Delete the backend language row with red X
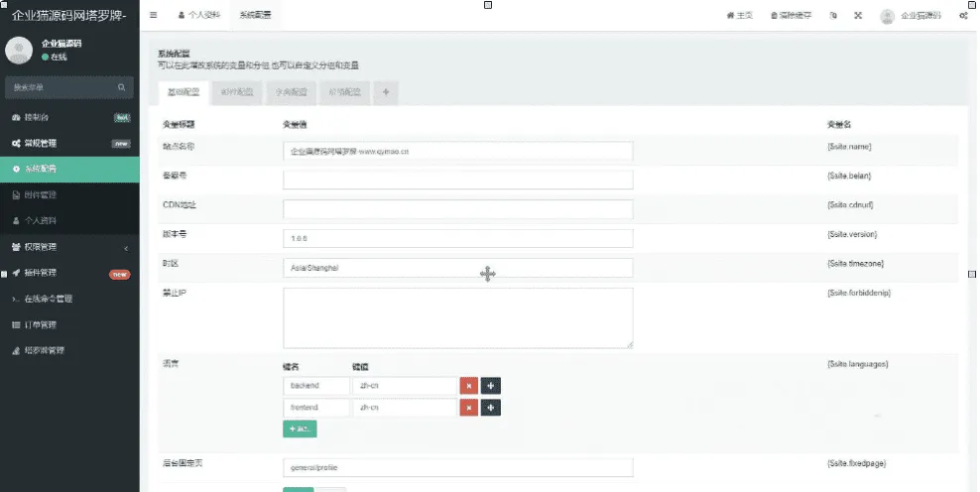Image resolution: width=980 pixels, height=492 pixels. click(469, 386)
